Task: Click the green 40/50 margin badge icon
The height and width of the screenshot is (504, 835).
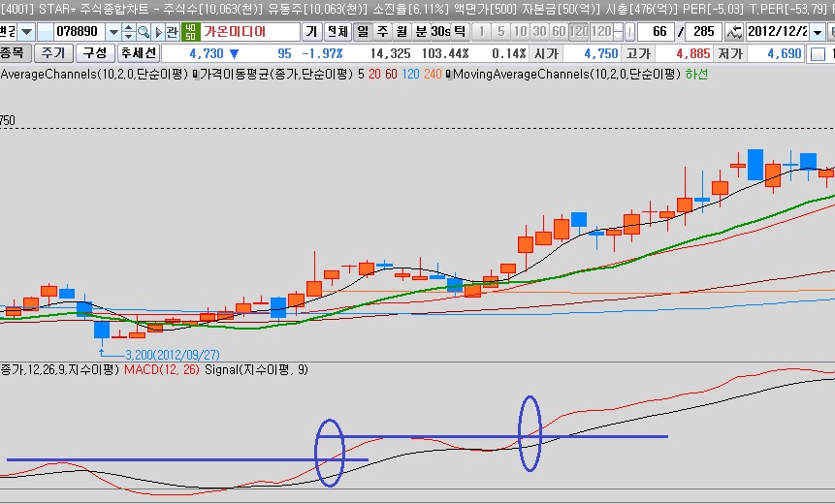Action: tap(190, 31)
